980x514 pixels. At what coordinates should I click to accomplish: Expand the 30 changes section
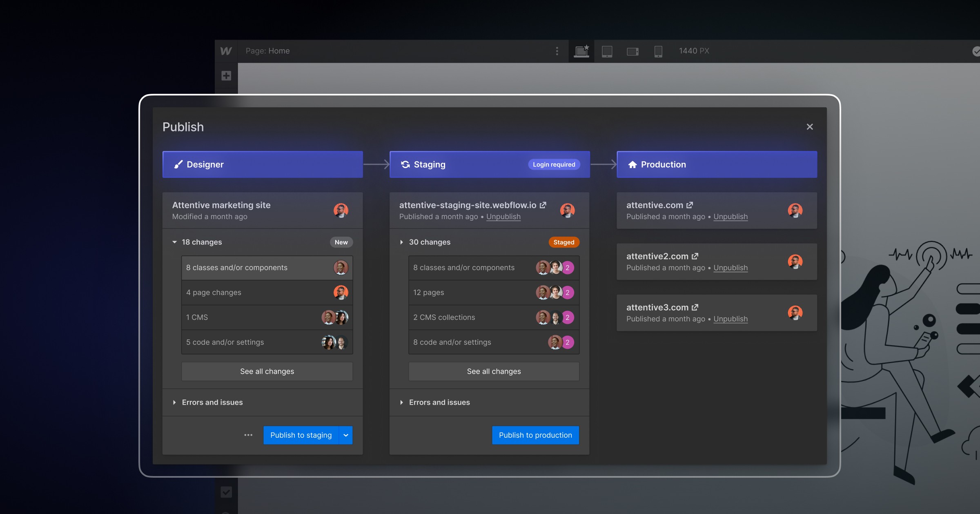401,242
